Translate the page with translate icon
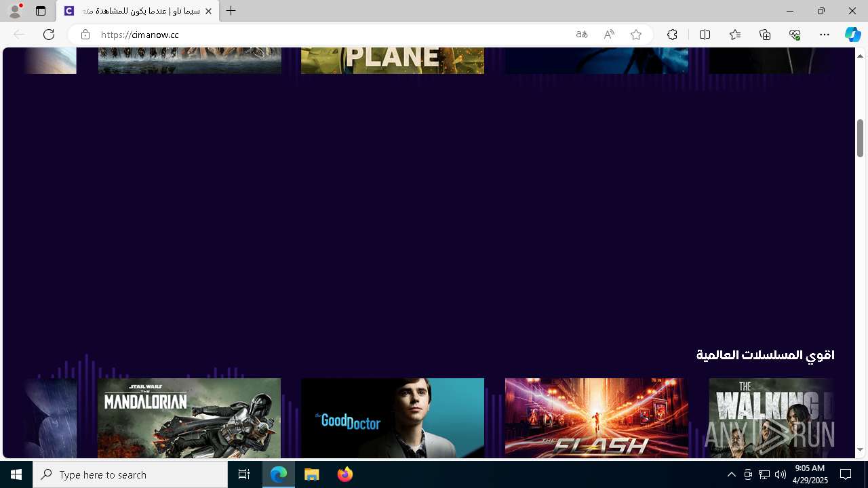 [x=582, y=35]
